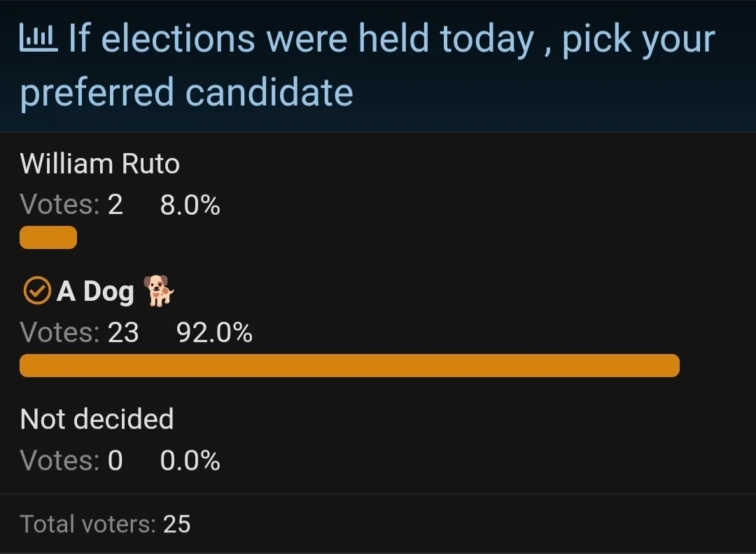Click the number 23 in dog votes
756x554 pixels.
click(123, 332)
